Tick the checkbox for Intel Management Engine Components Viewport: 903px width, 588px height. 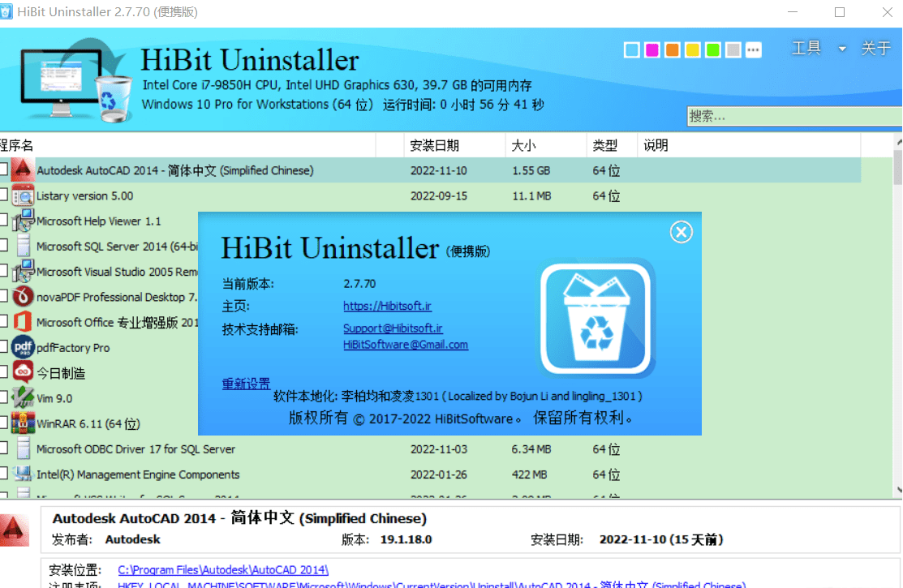click(3, 474)
